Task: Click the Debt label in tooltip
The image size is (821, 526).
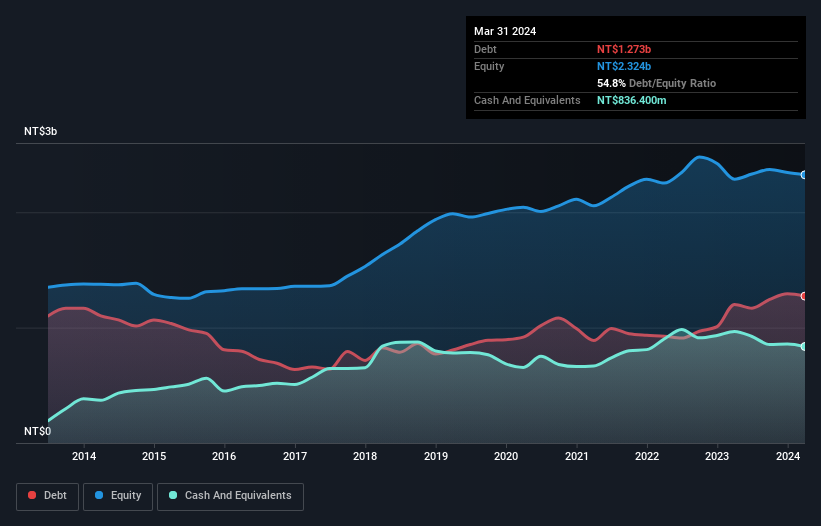Action: click(485, 49)
